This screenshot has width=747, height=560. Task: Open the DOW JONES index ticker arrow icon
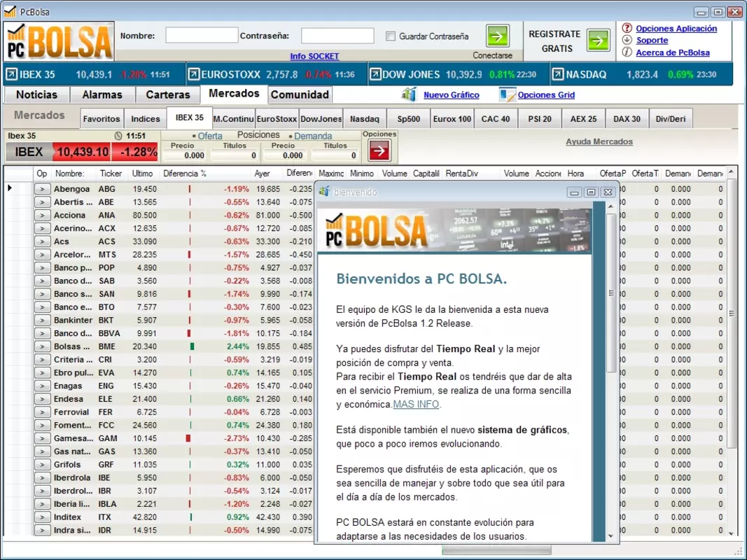click(x=375, y=74)
